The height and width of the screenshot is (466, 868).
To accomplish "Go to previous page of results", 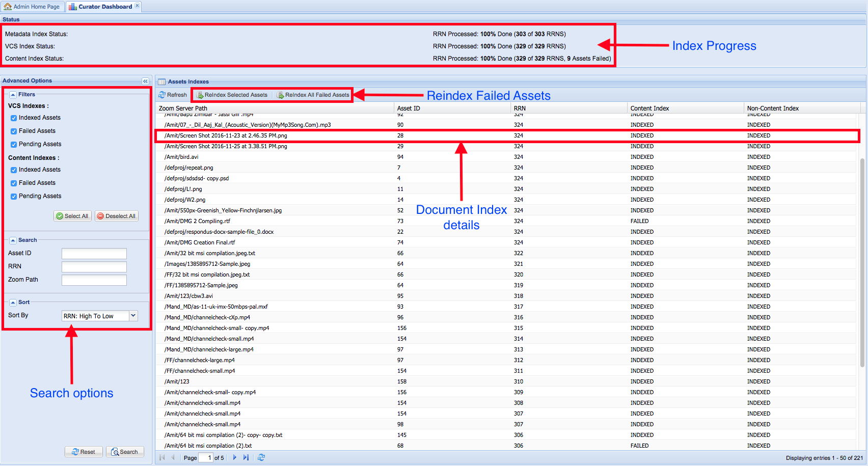I will tap(173, 457).
